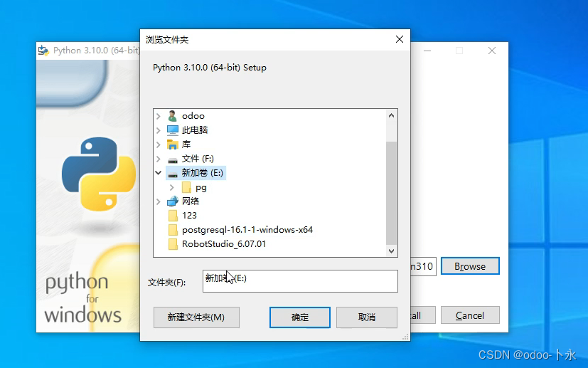Click Browse in the Python Setup window
The image size is (588, 368).
click(470, 266)
